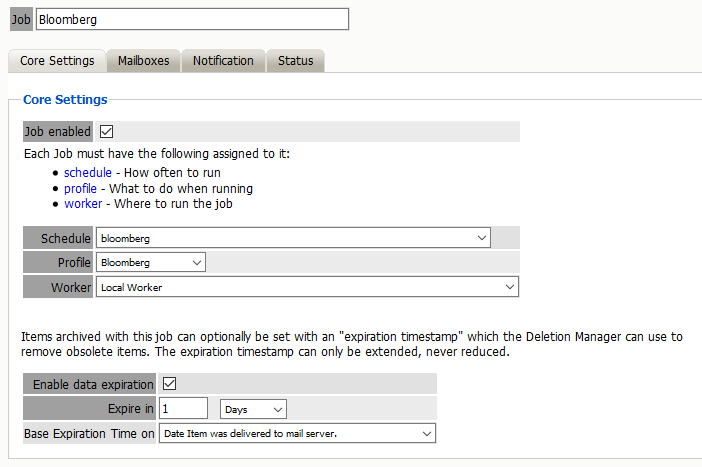
Task: Uncheck the Enable data expiration checkbox
Action: (x=169, y=384)
